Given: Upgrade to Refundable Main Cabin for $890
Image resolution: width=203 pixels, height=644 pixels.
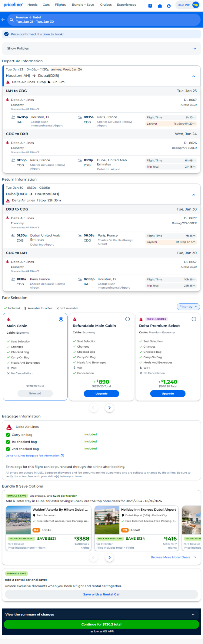Looking at the screenshot, I should 101,394.
